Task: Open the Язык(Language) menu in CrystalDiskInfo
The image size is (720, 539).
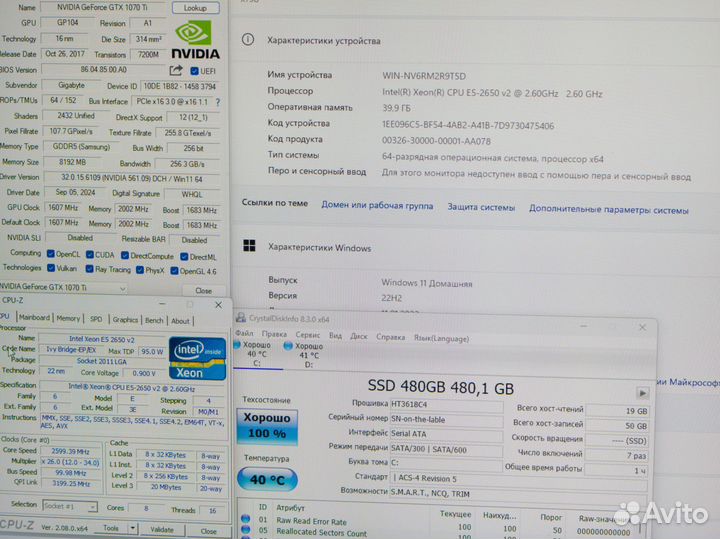Action: [441, 339]
